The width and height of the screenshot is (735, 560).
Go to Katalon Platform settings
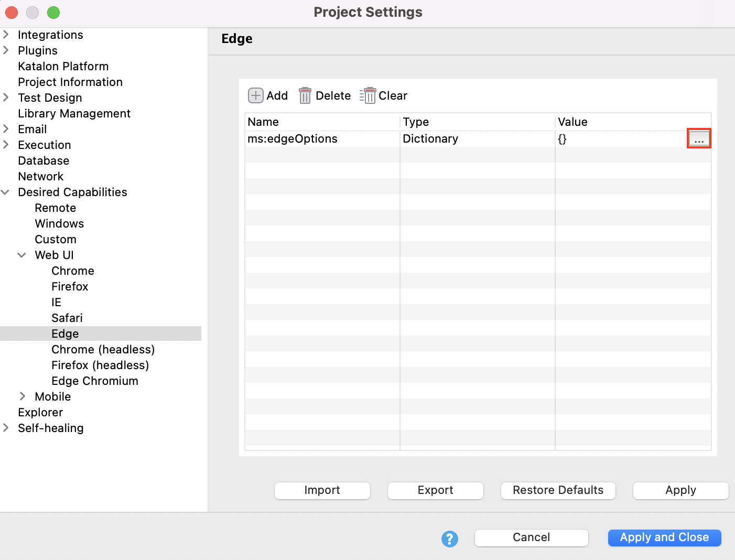pos(63,66)
